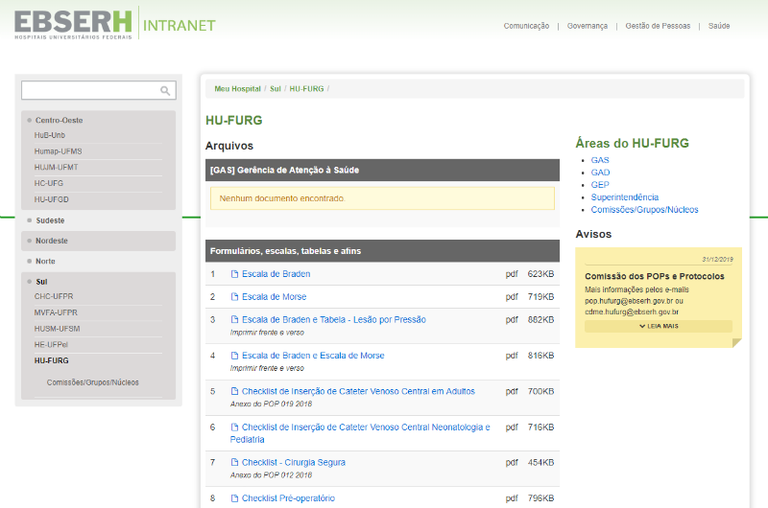768x508 pixels.
Task: Open the Superintendência area link
Action: [x=624, y=197]
